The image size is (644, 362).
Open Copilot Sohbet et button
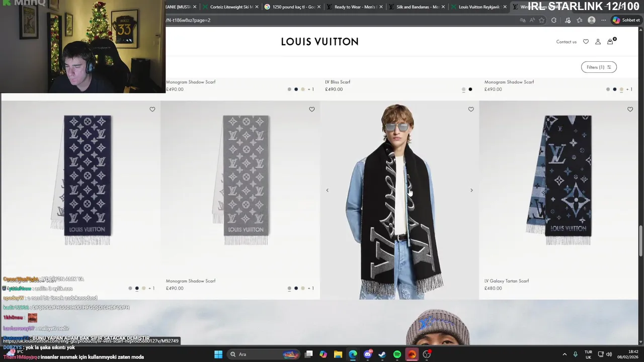(626, 20)
